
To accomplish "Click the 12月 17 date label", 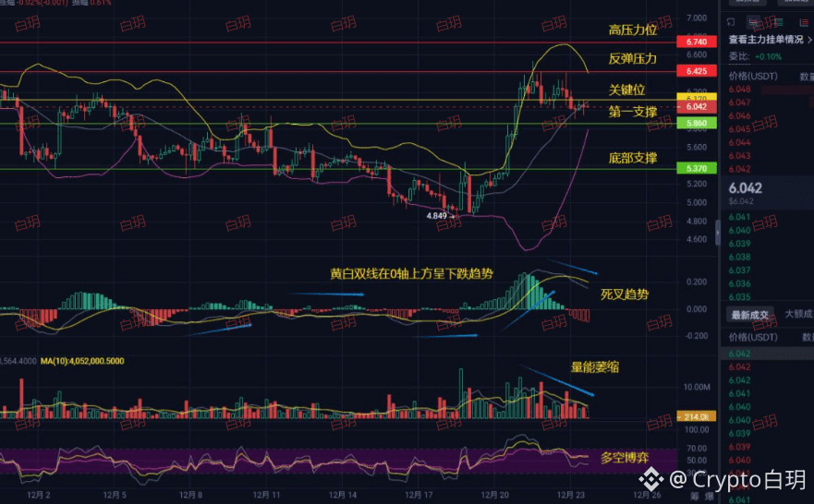I will coord(419,495).
